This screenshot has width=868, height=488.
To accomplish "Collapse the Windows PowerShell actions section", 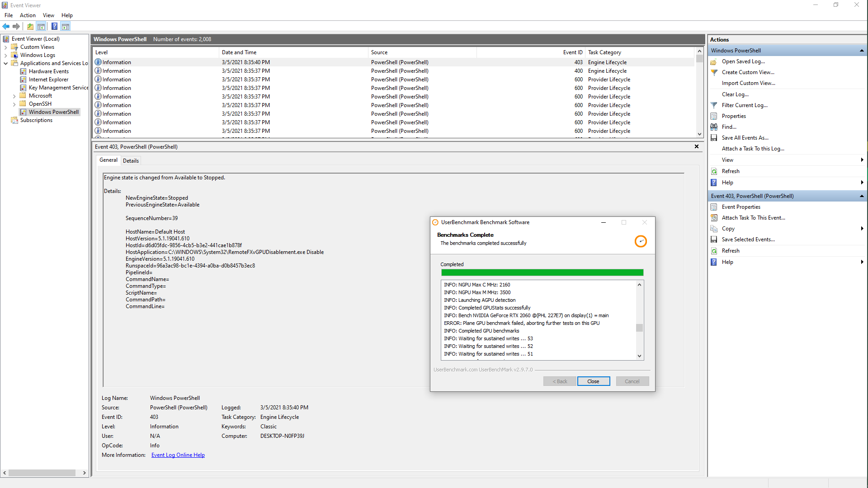I will 862,51.
